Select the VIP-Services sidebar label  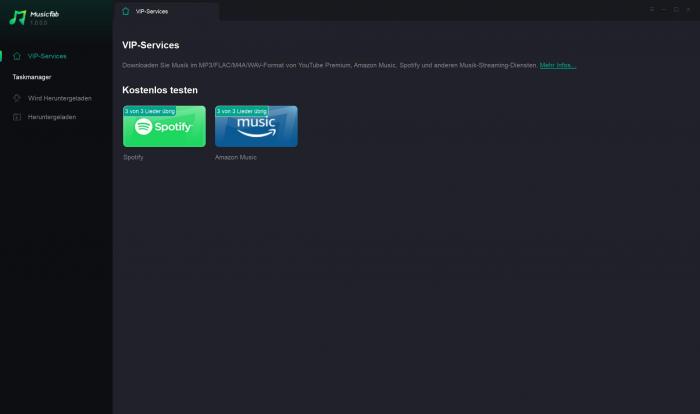pyautogui.click(x=47, y=56)
